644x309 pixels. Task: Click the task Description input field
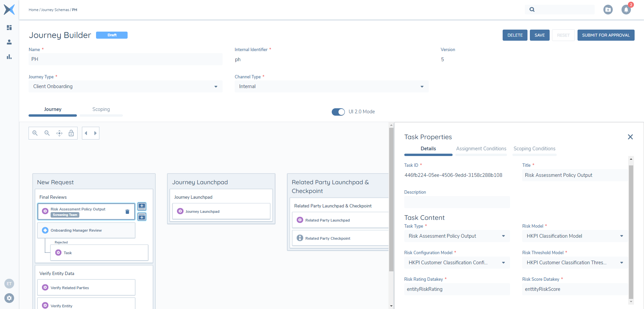pyautogui.click(x=457, y=202)
